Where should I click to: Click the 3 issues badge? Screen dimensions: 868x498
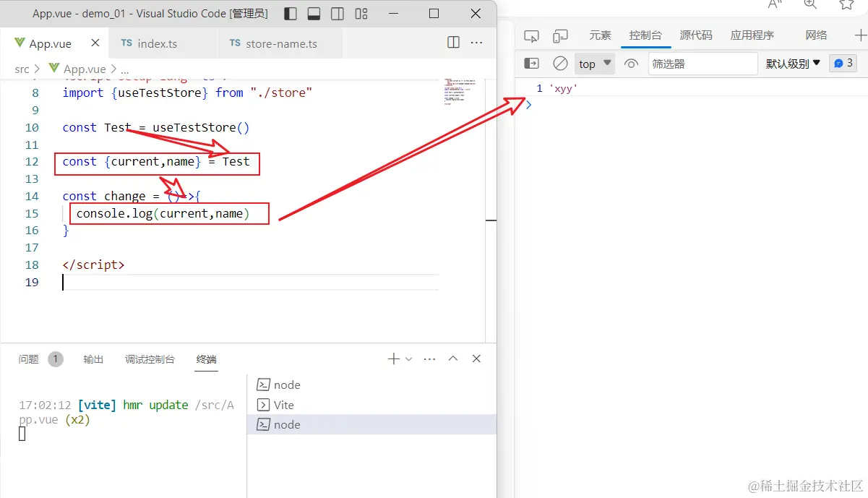click(843, 64)
